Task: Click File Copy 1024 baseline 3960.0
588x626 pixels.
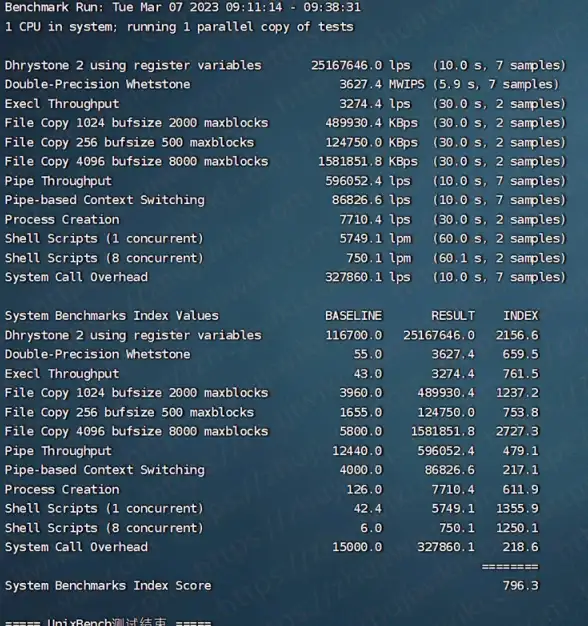Action: pos(360,393)
